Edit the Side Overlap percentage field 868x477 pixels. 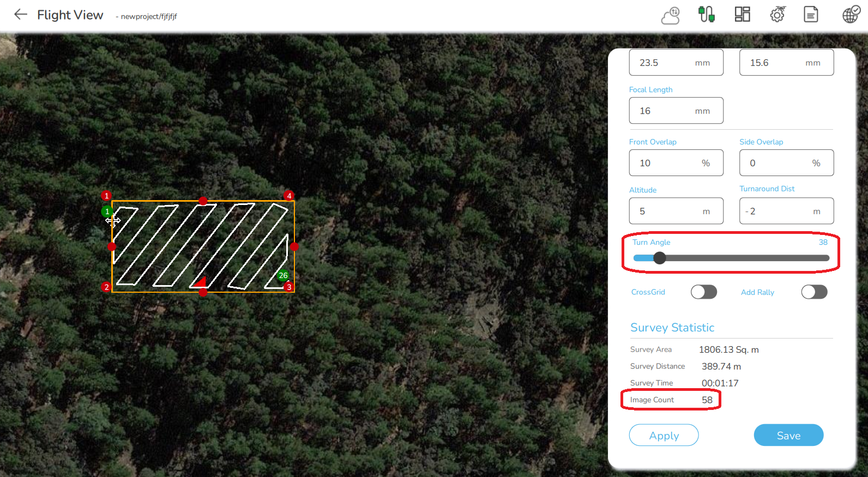pos(786,163)
